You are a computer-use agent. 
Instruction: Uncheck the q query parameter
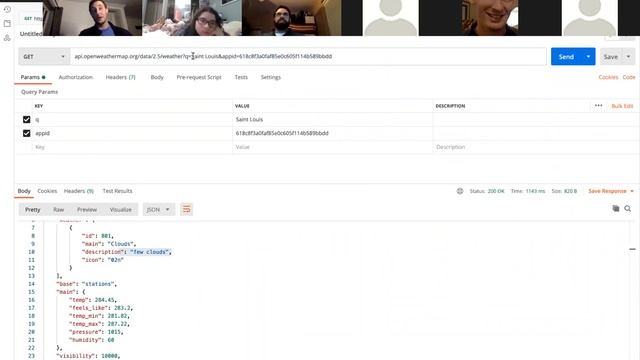tap(27, 120)
